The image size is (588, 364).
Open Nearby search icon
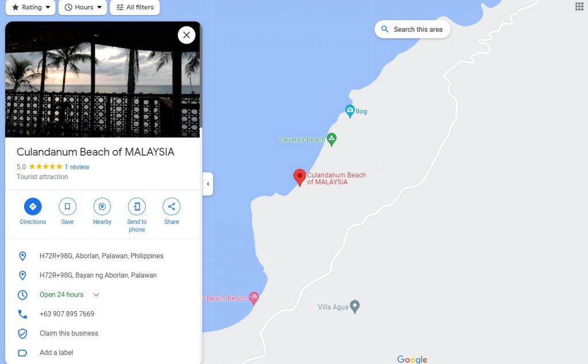tap(102, 207)
